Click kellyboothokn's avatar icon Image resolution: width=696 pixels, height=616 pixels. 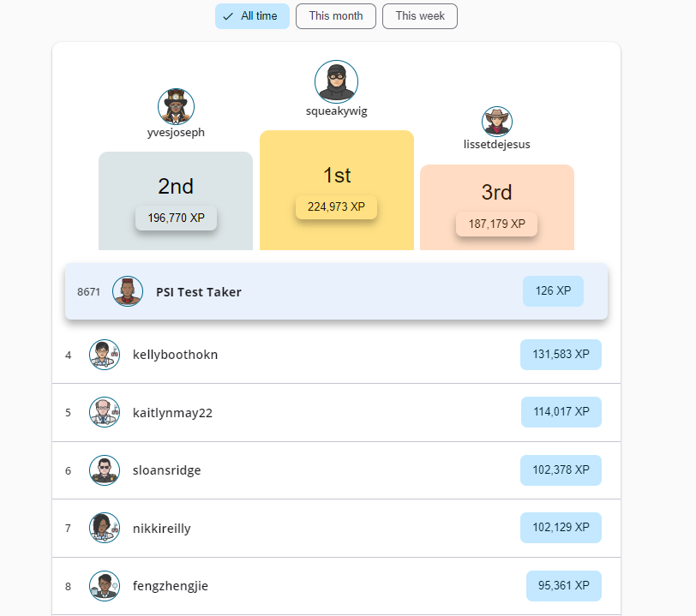pos(105,355)
